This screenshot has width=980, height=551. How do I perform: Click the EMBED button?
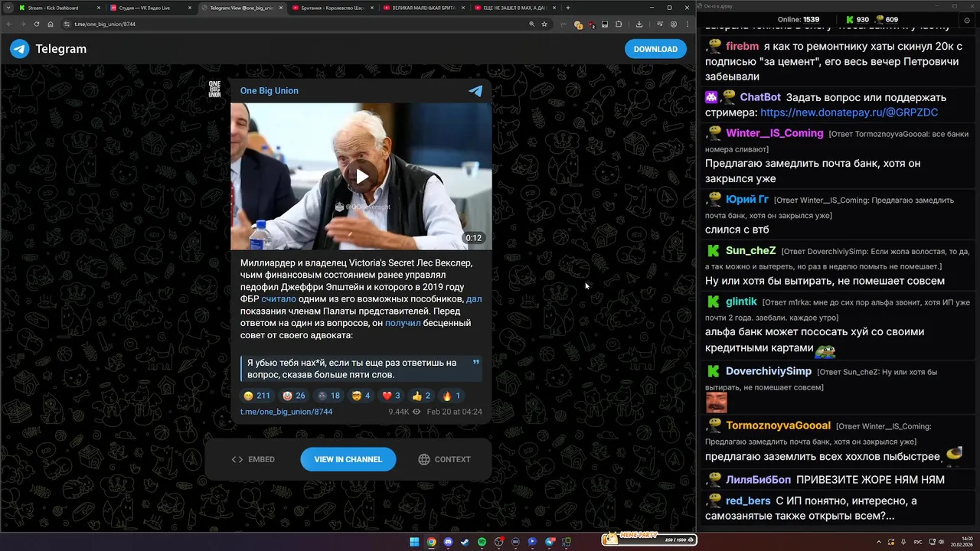(x=253, y=459)
